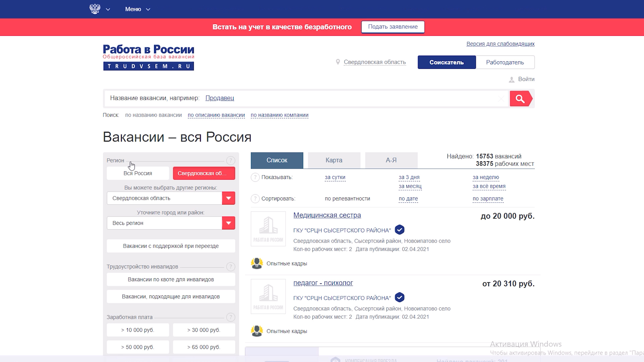Viewport: 644px width, 362px height.
Task: Open the Медицинская сестра vacancy
Action: 327,215
